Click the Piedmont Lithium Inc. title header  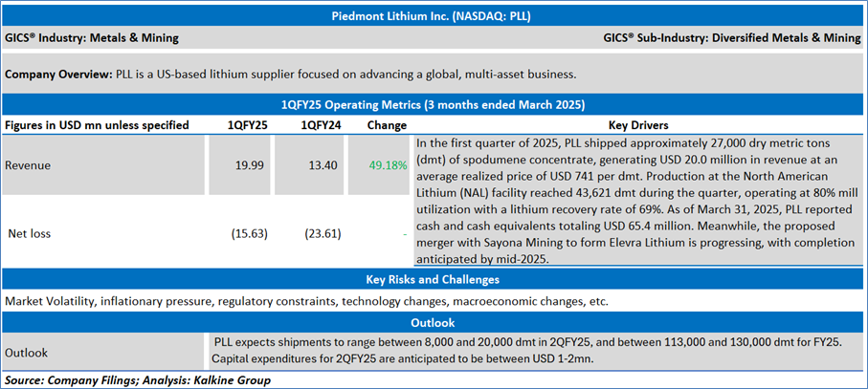click(x=434, y=16)
